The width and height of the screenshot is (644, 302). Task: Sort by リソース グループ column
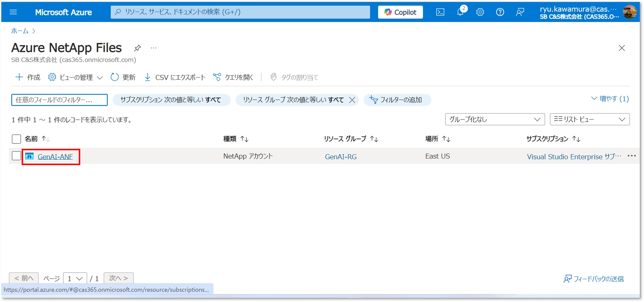pos(351,139)
